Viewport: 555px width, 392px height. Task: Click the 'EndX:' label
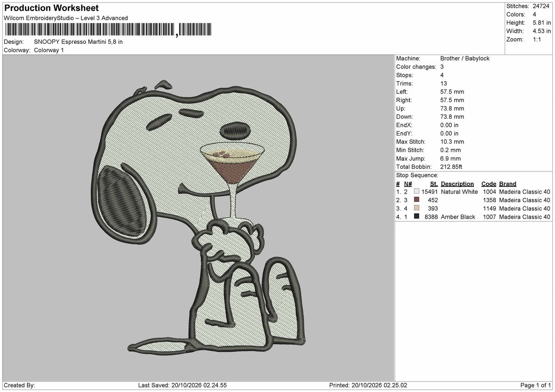pos(404,125)
